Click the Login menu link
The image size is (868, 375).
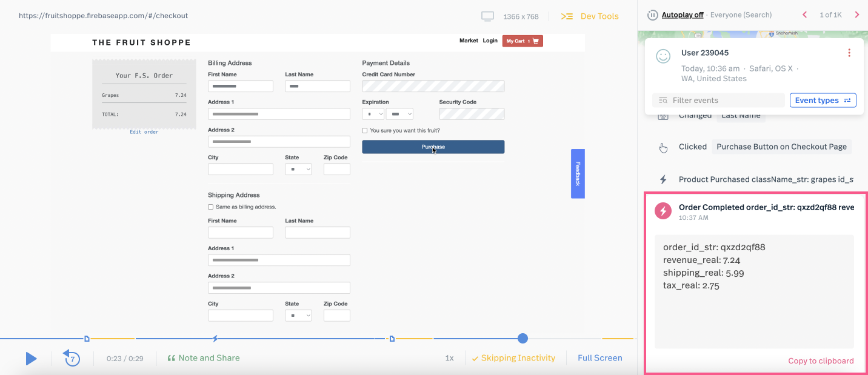490,41
